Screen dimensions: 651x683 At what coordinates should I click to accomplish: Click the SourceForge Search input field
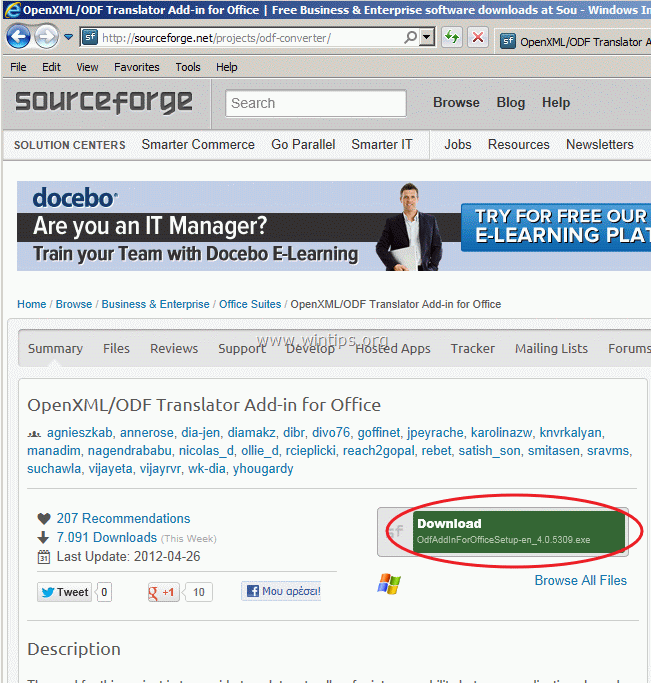316,103
